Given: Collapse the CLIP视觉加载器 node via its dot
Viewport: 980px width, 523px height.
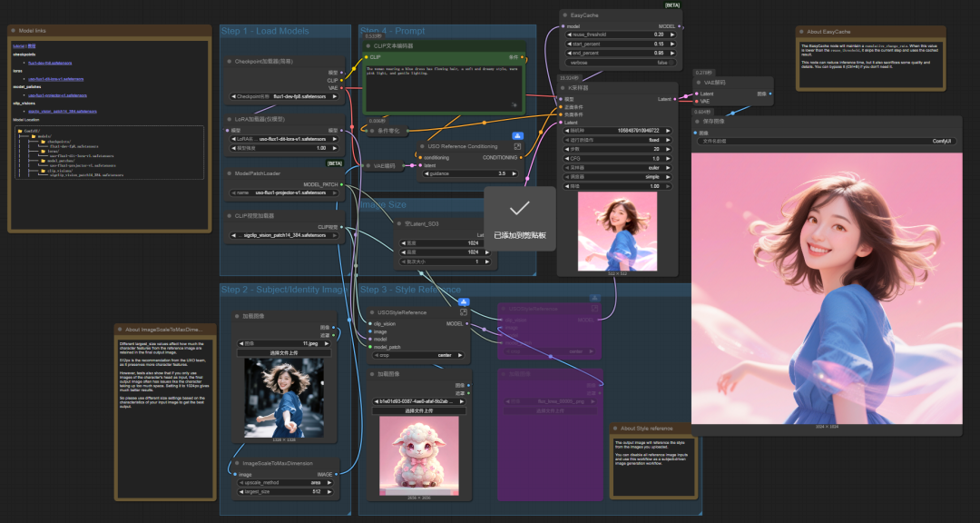Looking at the screenshot, I should 230,215.
